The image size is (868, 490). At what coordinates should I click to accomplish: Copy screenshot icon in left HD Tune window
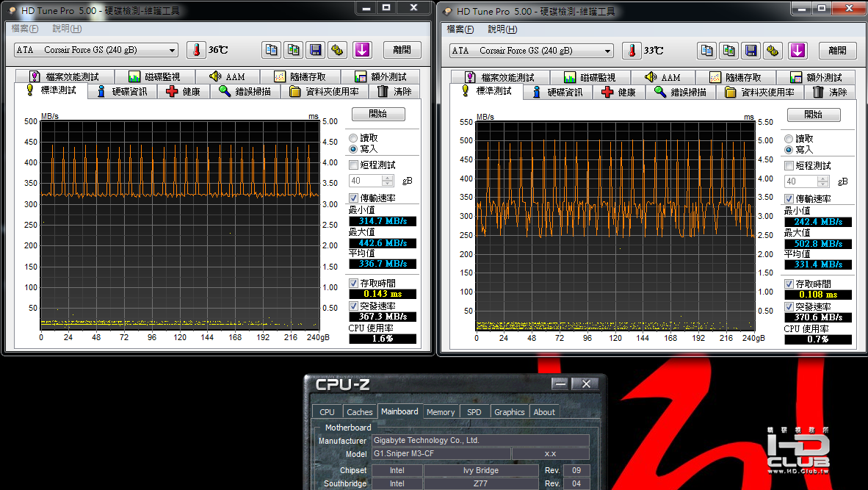[294, 50]
